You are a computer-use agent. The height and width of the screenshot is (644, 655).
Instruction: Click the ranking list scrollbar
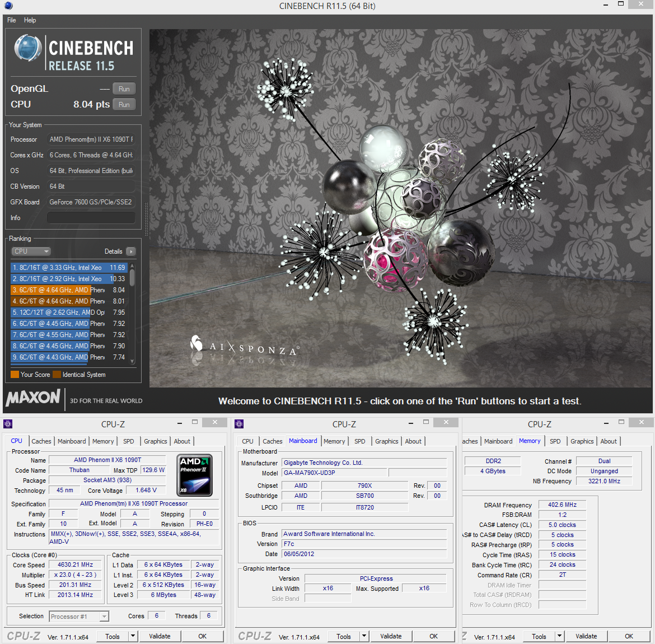click(x=133, y=278)
